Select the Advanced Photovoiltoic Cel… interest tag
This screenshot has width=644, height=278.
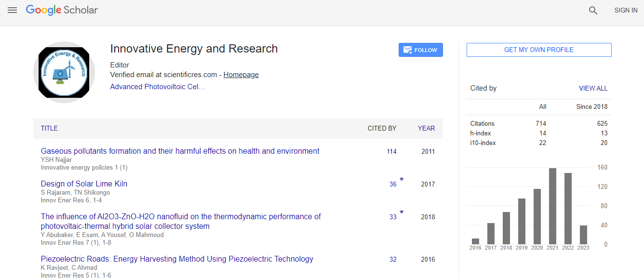[x=157, y=87]
